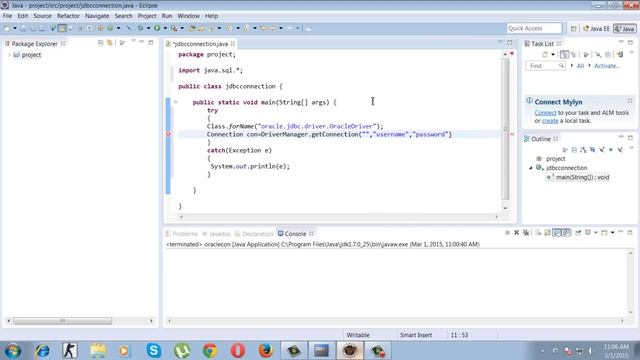Click the Open Perspective icon

573,29
